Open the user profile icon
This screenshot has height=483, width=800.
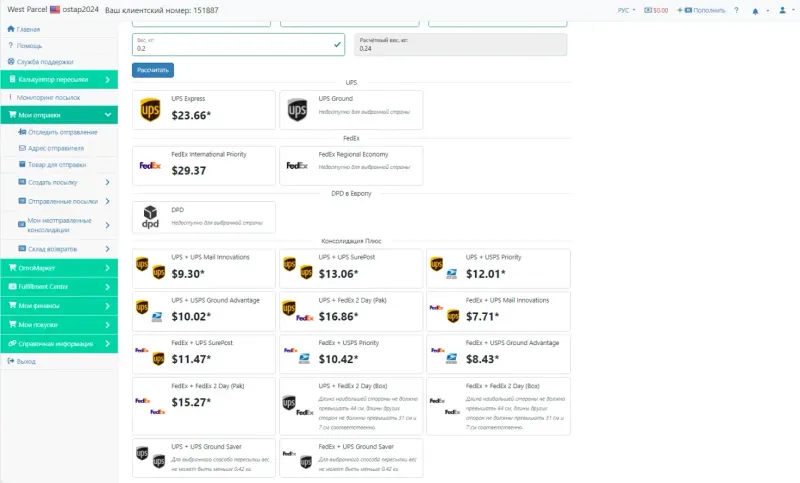(x=782, y=10)
